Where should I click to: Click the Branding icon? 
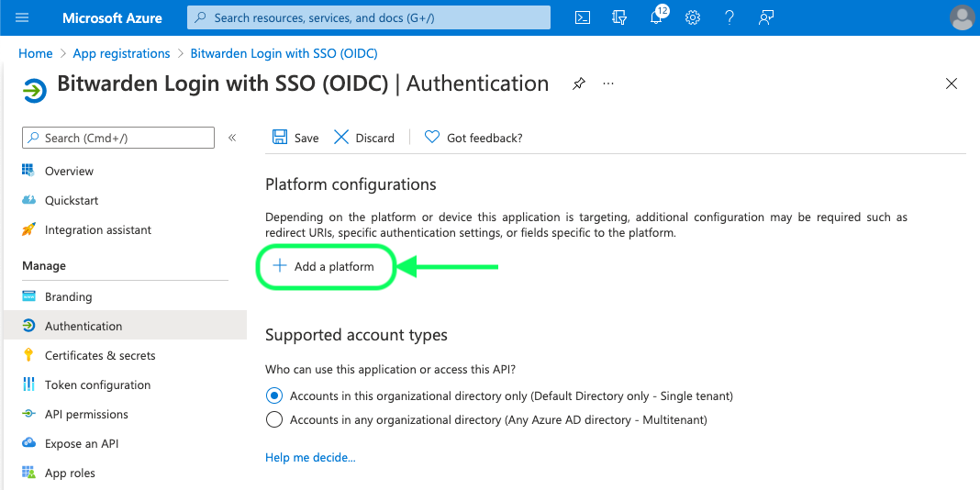pos(28,296)
